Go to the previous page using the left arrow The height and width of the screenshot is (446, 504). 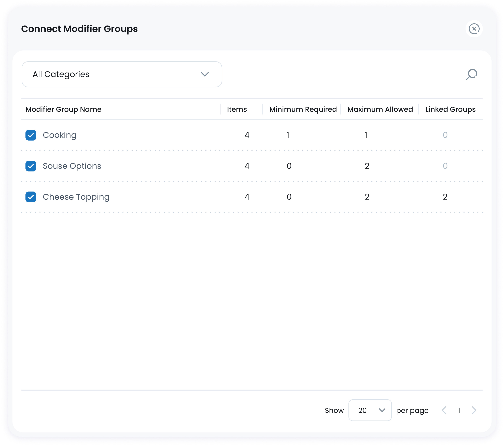click(444, 410)
